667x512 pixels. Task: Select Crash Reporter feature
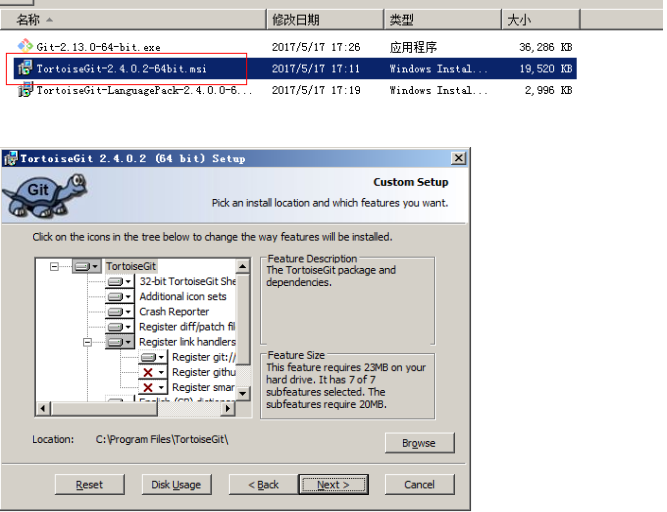click(x=174, y=312)
